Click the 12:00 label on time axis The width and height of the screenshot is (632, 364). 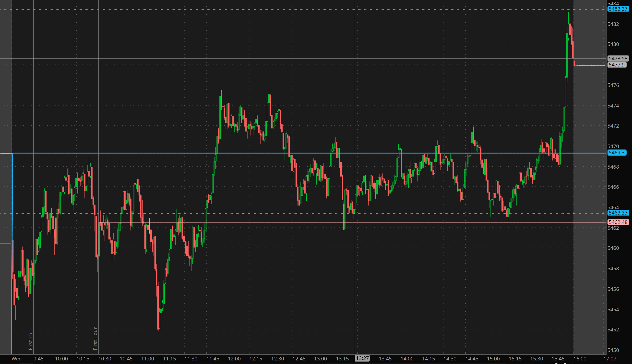234,358
